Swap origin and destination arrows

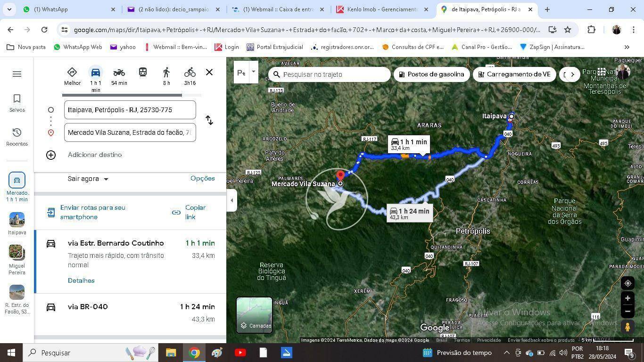(x=209, y=120)
